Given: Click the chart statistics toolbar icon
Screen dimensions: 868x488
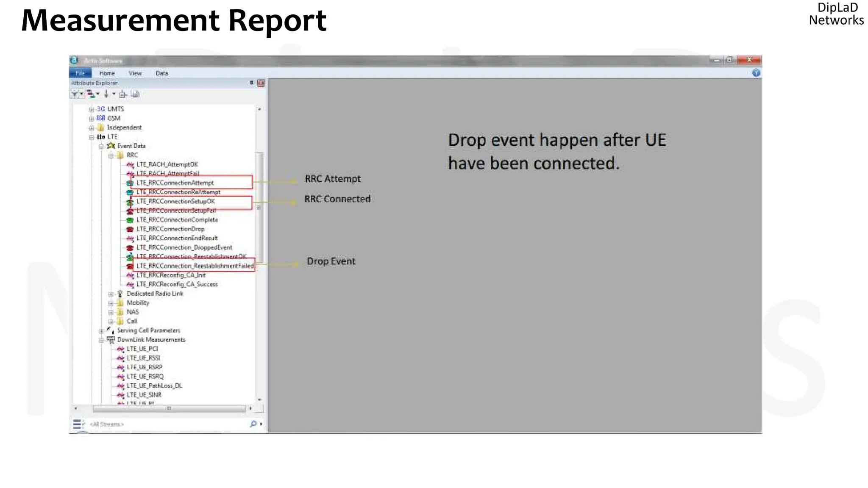Looking at the screenshot, I should point(135,94).
